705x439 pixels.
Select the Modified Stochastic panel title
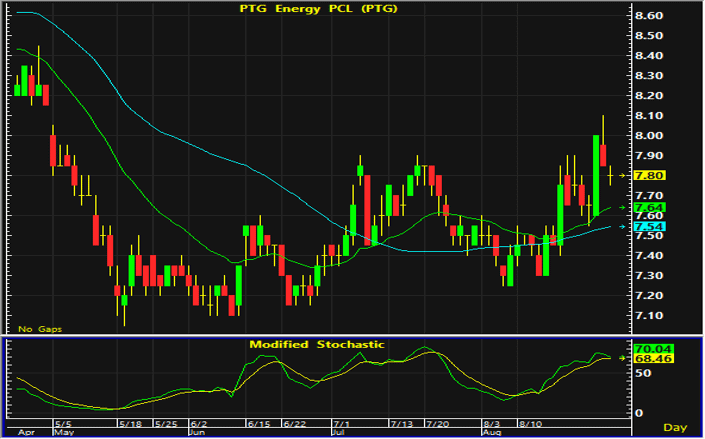[317, 345]
